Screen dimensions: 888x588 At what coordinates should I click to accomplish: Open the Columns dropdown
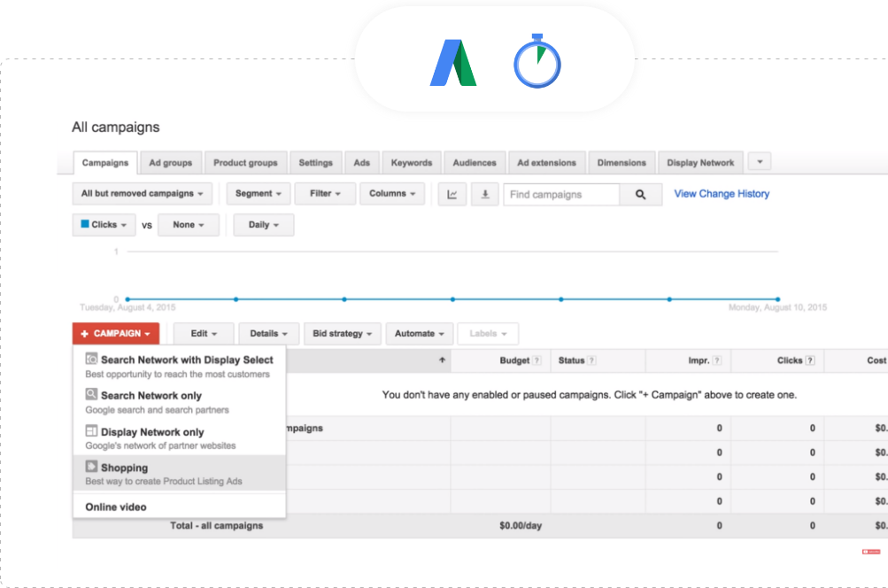[392, 194]
